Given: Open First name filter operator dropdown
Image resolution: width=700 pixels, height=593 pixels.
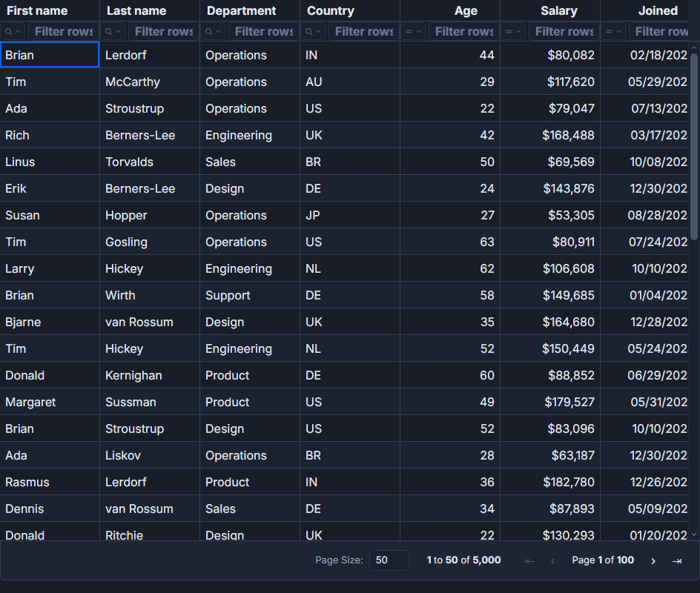Looking at the screenshot, I should click(x=13, y=32).
